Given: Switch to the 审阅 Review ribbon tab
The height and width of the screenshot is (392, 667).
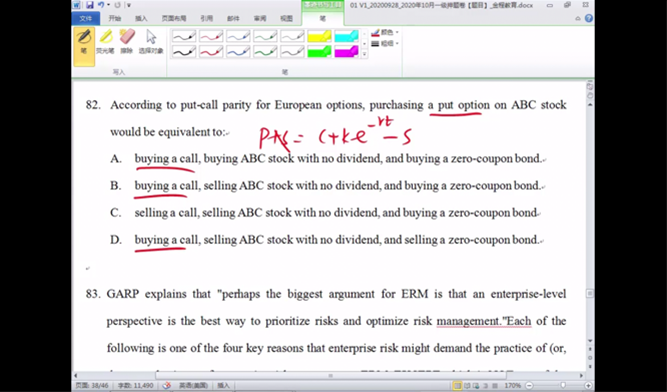Looking at the screenshot, I should coord(260,18).
